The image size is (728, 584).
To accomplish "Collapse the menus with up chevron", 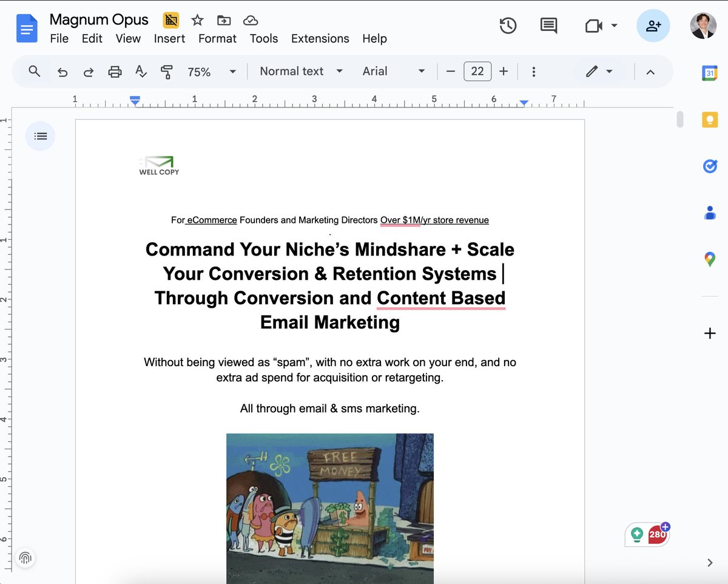I will pos(650,72).
